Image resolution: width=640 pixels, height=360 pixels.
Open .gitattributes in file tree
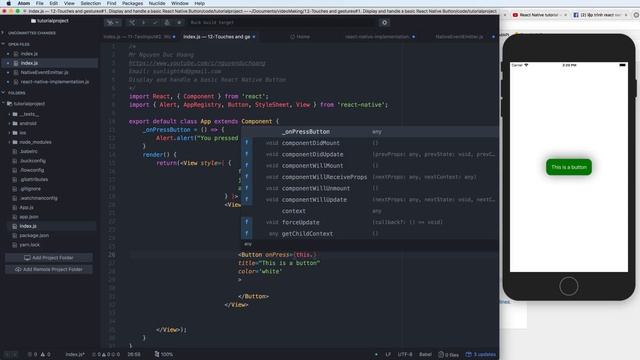[34, 180]
